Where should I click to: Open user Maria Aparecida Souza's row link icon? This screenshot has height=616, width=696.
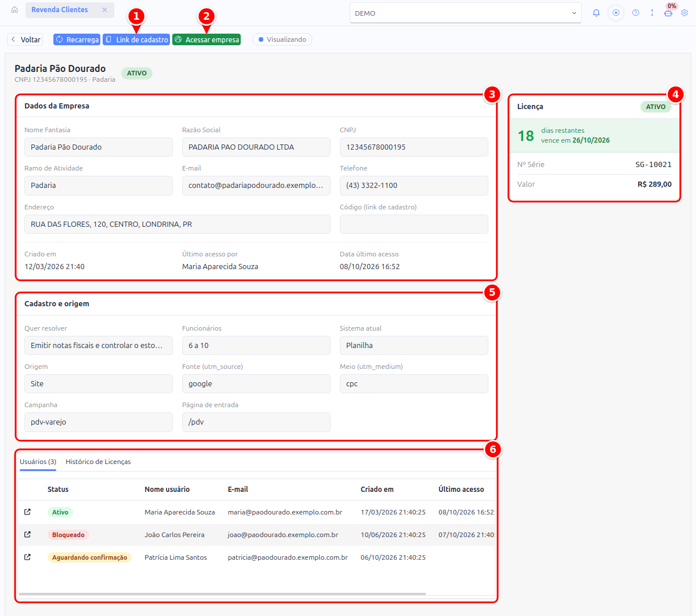coord(27,512)
